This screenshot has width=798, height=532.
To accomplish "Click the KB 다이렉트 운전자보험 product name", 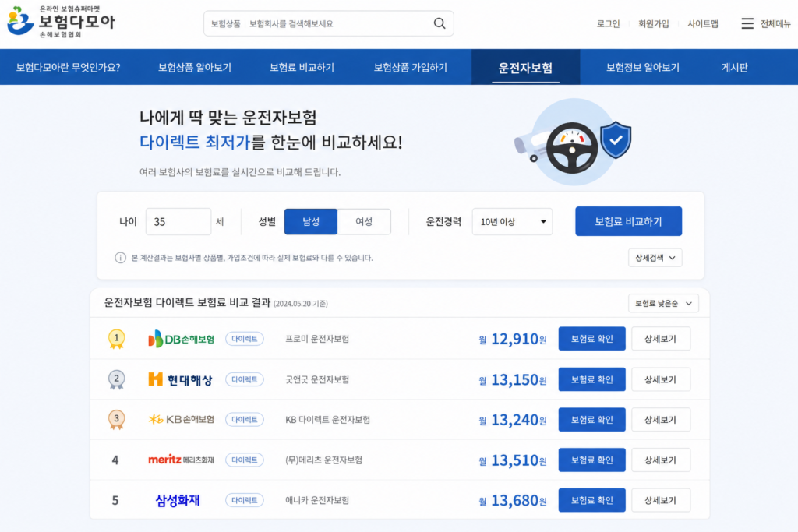I will tap(327, 420).
